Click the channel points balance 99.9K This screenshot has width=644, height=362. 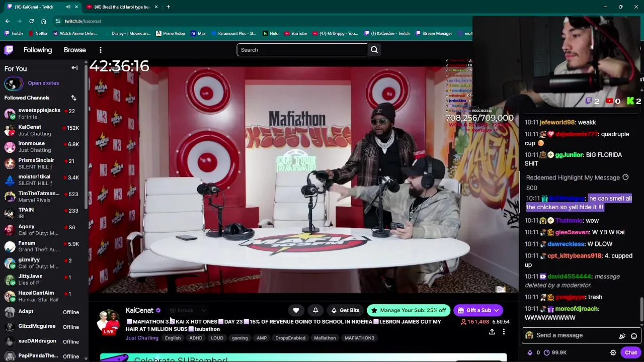point(555,353)
